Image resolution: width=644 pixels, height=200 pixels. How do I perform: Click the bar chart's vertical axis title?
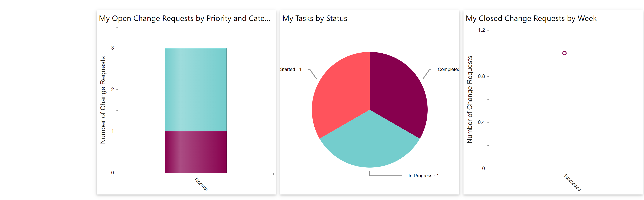(x=103, y=100)
